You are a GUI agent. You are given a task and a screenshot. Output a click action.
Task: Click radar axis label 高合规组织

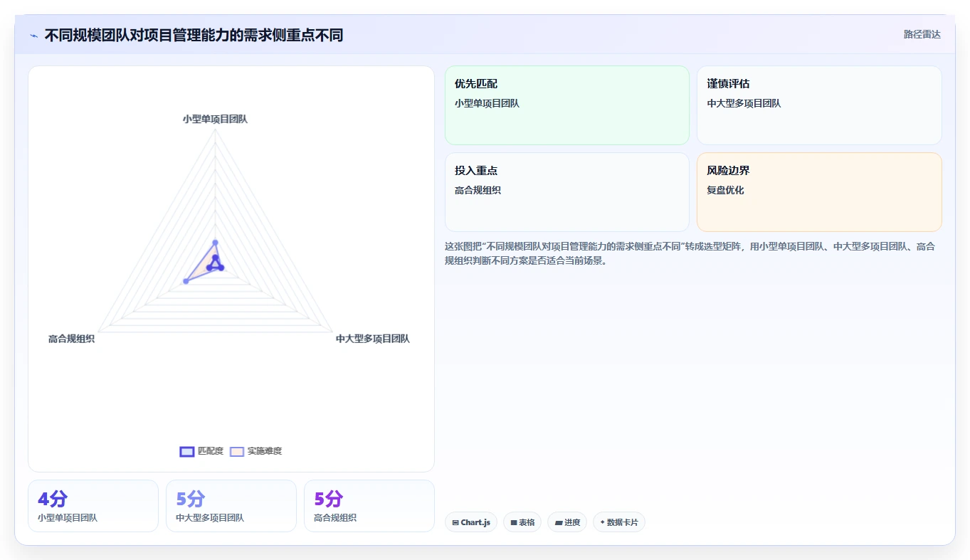[x=71, y=339]
